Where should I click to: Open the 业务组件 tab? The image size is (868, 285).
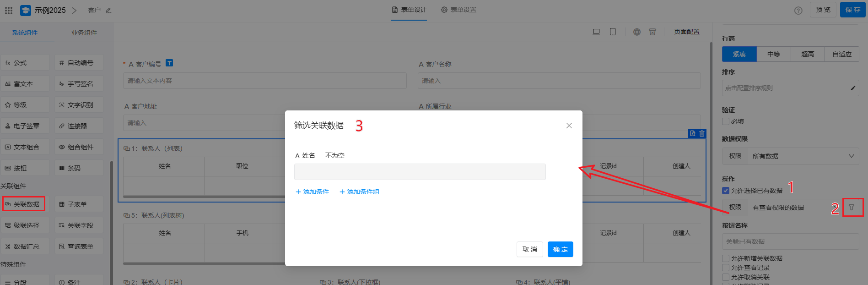[84, 33]
